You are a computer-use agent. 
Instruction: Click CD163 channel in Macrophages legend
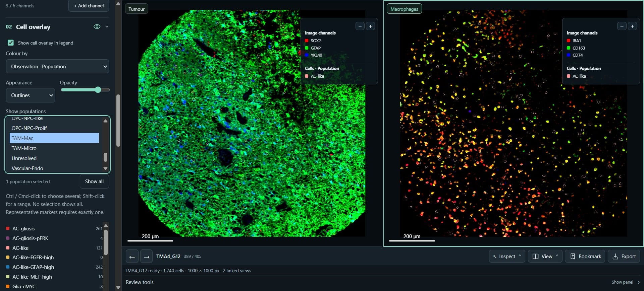click(576, 48)
